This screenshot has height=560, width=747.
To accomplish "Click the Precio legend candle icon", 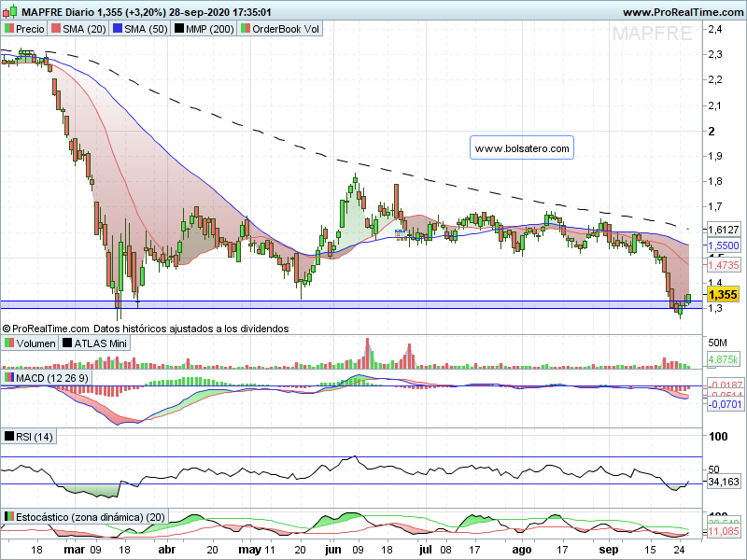I will (9, 29).
